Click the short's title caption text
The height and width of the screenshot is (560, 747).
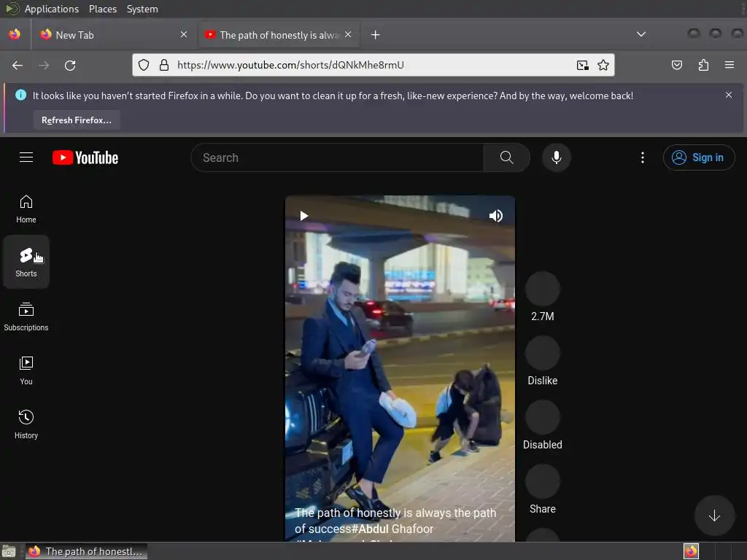(x=395, y=521)
